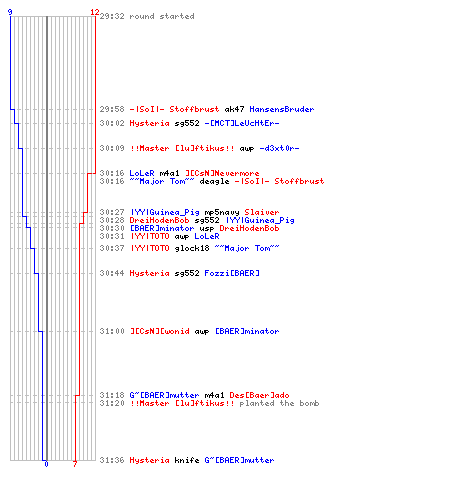The height and width of the screenshot is (500, 450).
Task: Click HansensBruder victim name
Action: (x=282, y=109)
